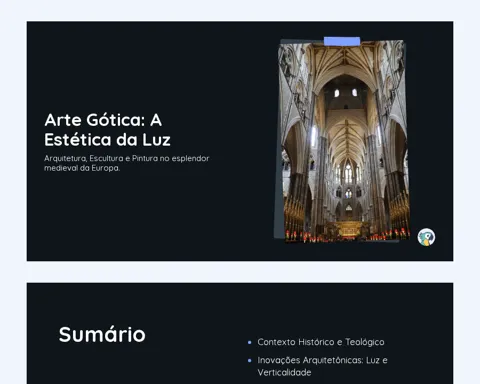Image resolution: width=480 pixels, height=384 pixels.
Task: Select the blue tape rectangle above the cathedral photo
Action: coord(342,41)
